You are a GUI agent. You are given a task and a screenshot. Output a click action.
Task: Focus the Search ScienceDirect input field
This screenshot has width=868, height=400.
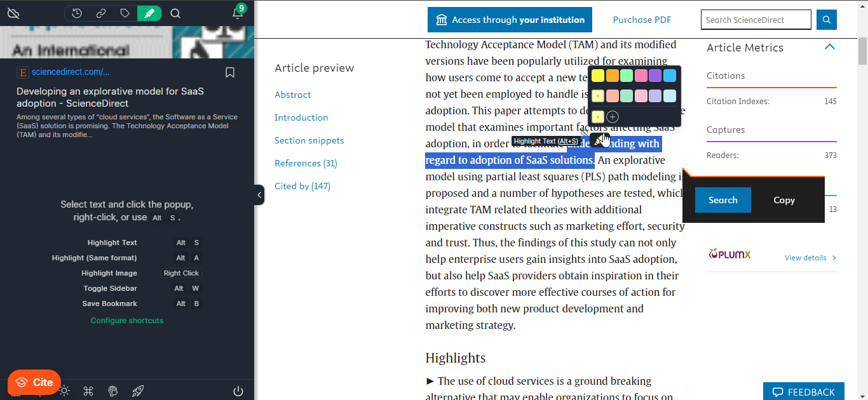[x=756, y=20]
